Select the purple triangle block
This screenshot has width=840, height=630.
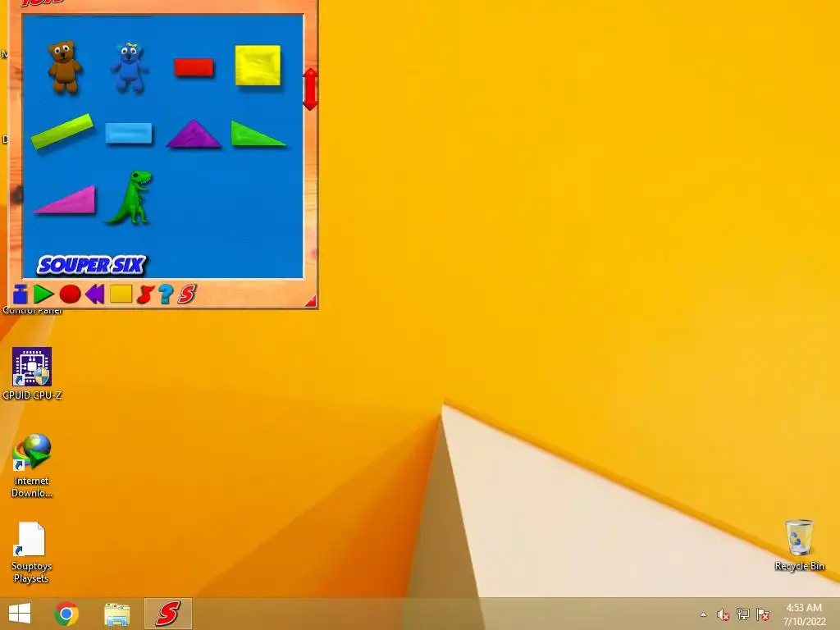tap(194, 134)
